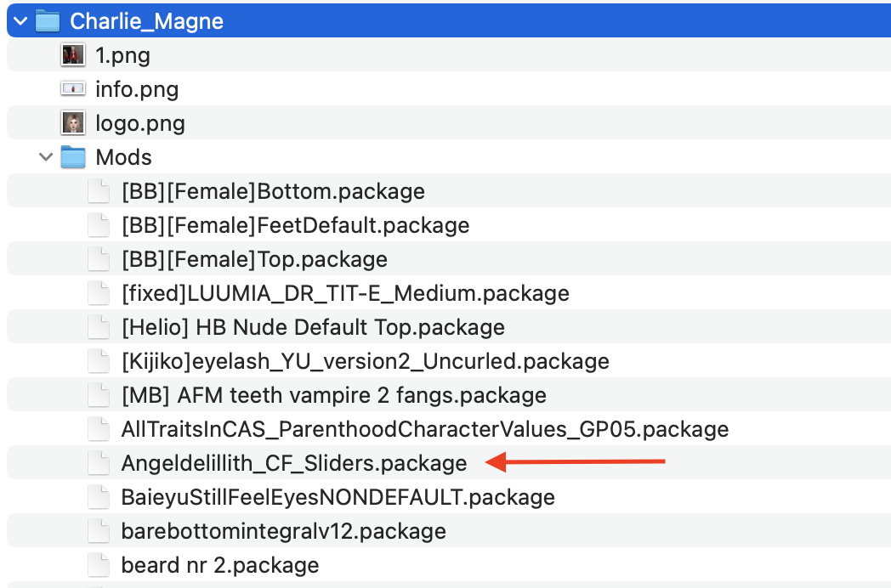Select the logo.png thumbnail icon
Screen dimensions: 891x588
73,122
